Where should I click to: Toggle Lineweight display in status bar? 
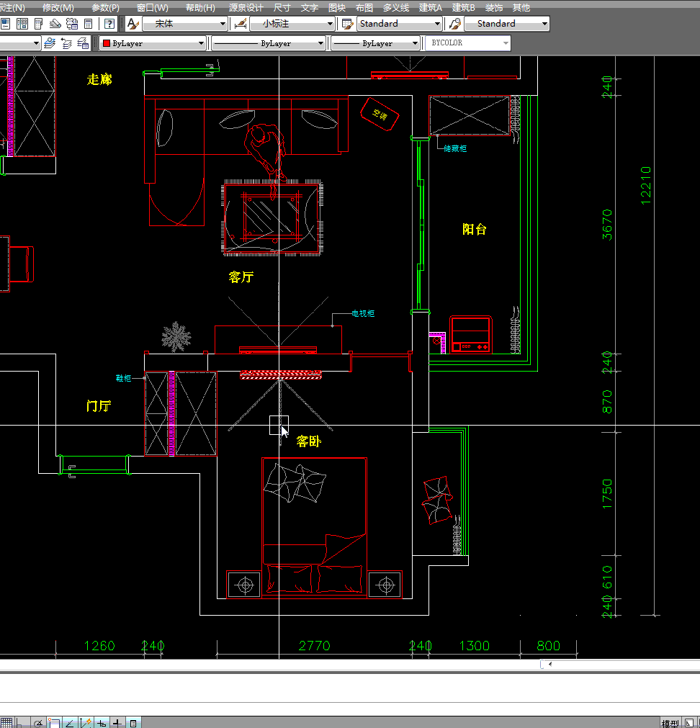click(x=117, y=722)
